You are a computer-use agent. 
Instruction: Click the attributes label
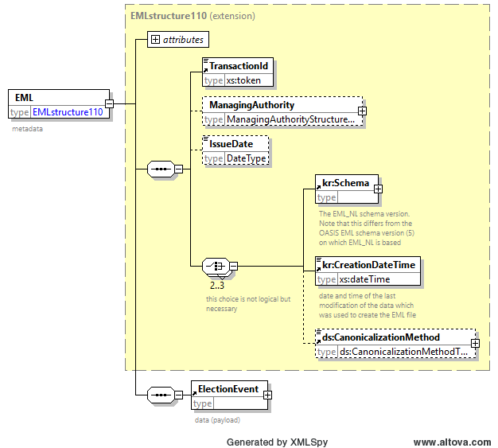[183, 40]
